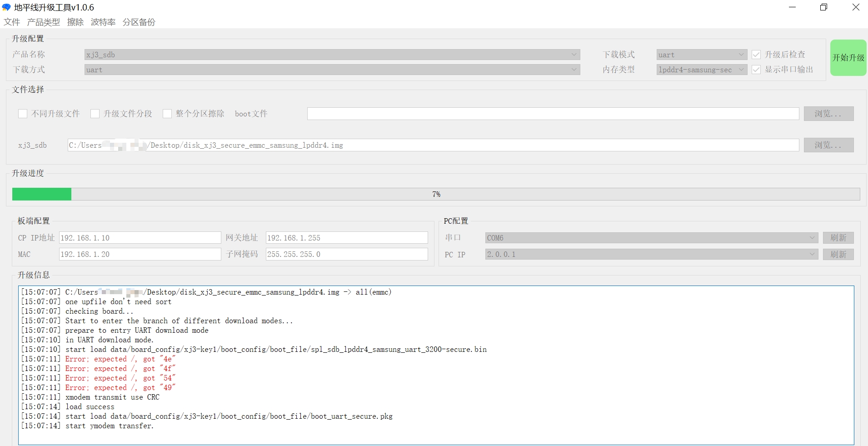Click the CP IP地址 input field

pyautogui.click(x=140, y=238)
